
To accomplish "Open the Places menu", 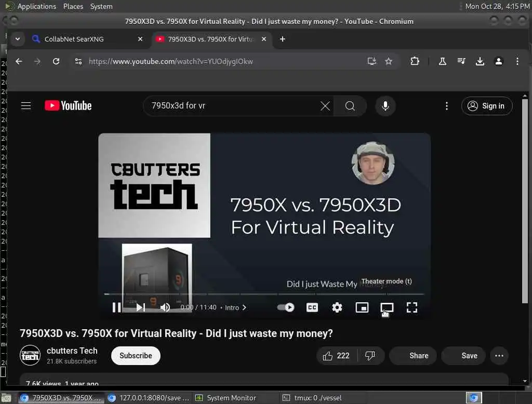I will pos(73,6).
